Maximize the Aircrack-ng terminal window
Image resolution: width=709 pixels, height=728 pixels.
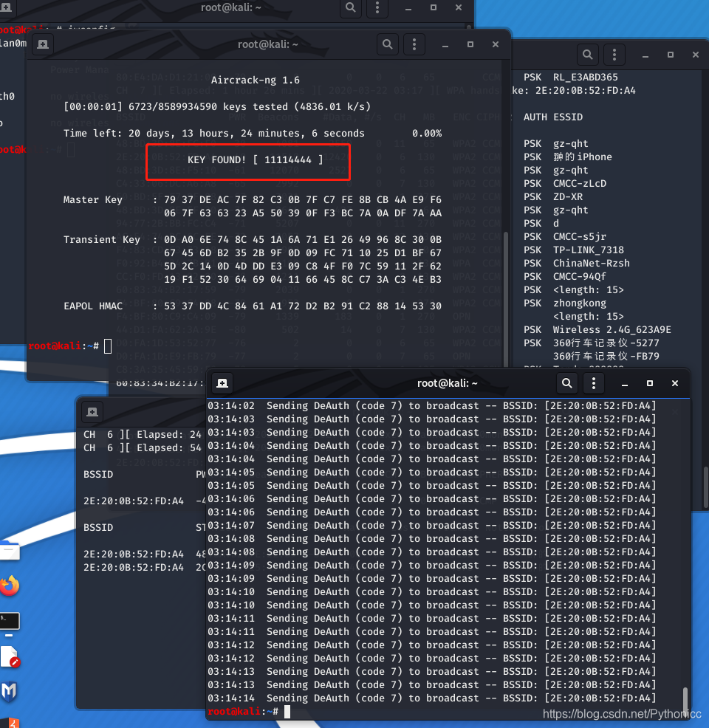(x=470, y=44)
